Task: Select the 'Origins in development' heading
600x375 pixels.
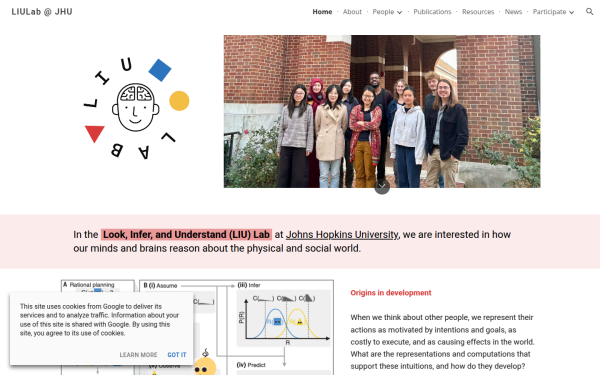Action: pyautogui.click(x=391, y=293)
